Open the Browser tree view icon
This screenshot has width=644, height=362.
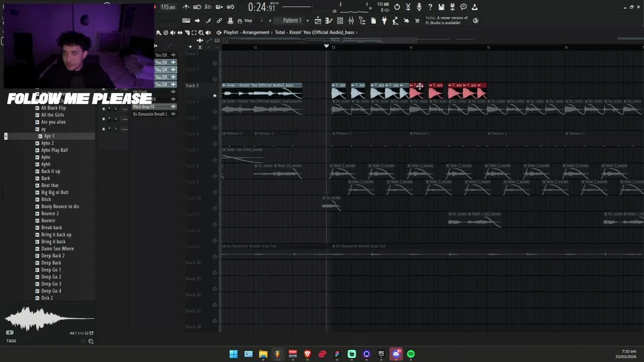click(x=362, y=21)
